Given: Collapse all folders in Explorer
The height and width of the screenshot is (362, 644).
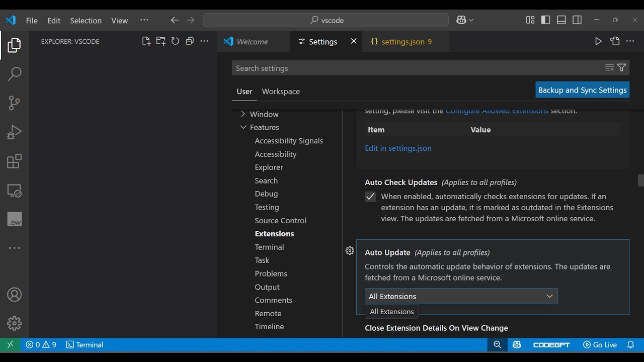Looking at the screenshot, I should tap(190, 41).
